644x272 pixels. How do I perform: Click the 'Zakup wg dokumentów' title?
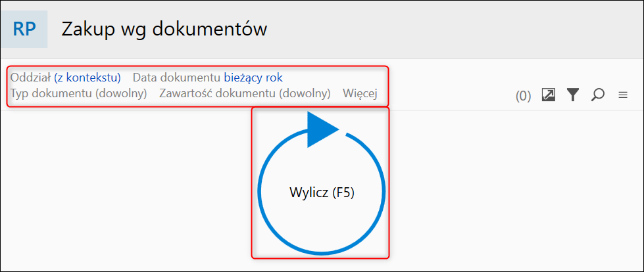pyautogui.click(x=164, y=30)
